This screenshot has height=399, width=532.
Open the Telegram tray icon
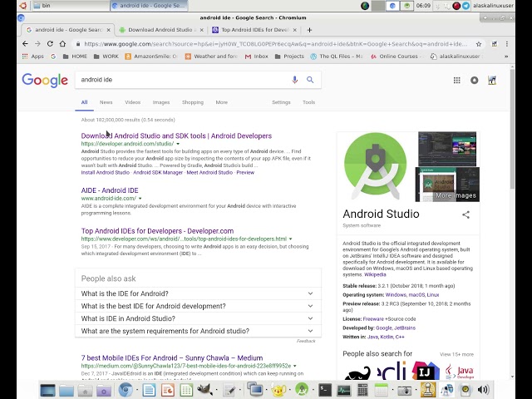[465, 6]
